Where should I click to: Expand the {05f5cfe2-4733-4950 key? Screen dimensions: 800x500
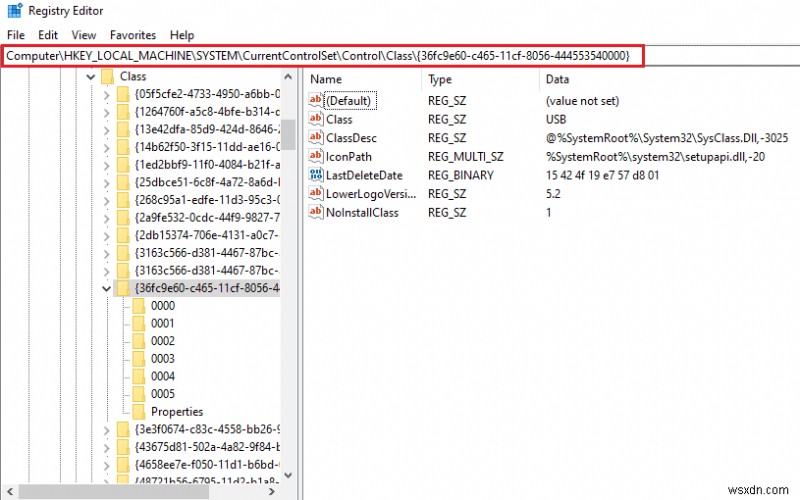tap(106, 95)
